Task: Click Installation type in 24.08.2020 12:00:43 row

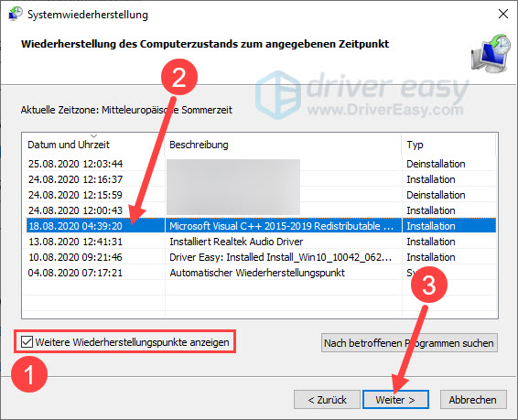Action: [x=431, y=210]
